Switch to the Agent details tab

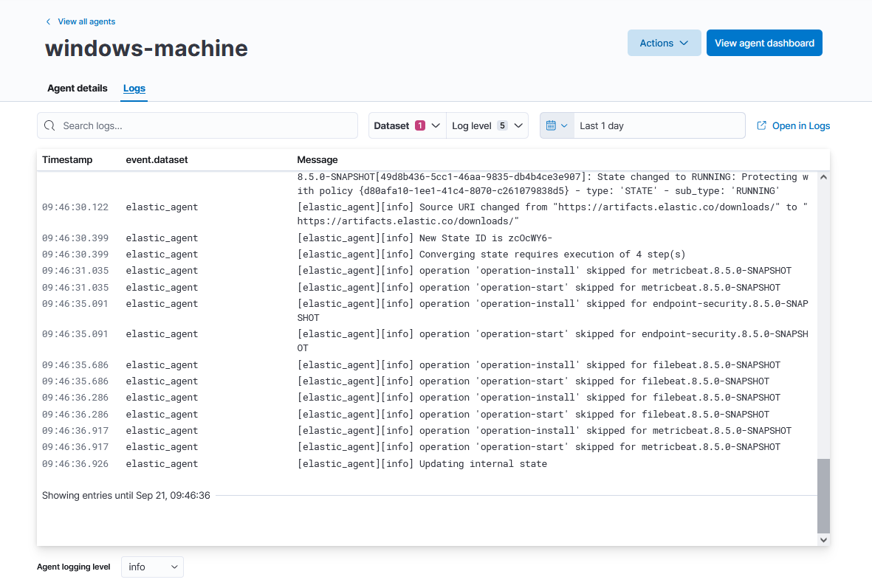click(x=77, y=88)
